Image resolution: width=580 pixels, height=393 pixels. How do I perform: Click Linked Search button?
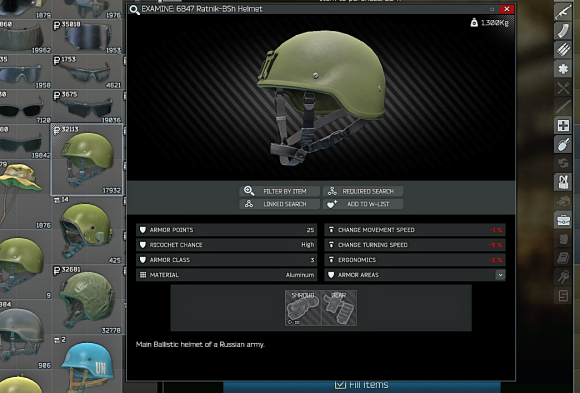point(279,204)
